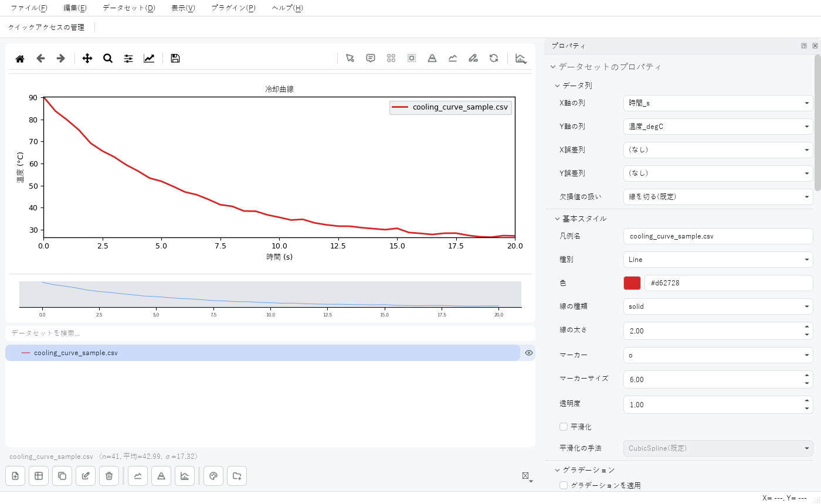The image size is (821, 504).
Task: Collapse the 基本スタイル section
Action: click(x=557, y=219)
